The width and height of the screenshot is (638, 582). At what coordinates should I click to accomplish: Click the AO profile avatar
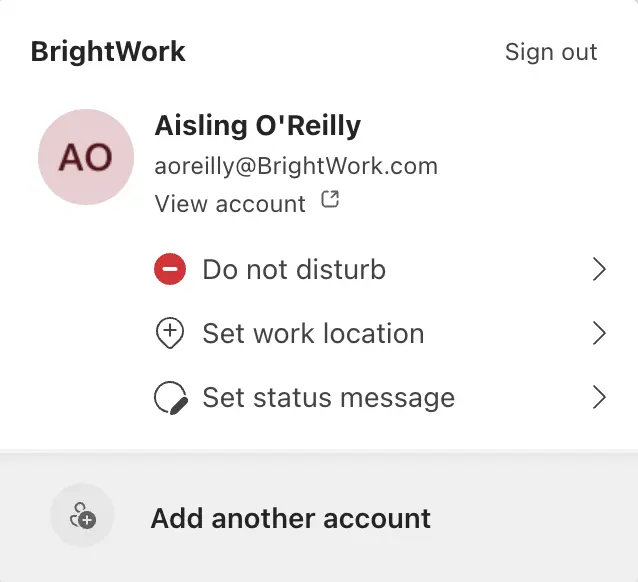pyautogui.click(x=86, y=157)
